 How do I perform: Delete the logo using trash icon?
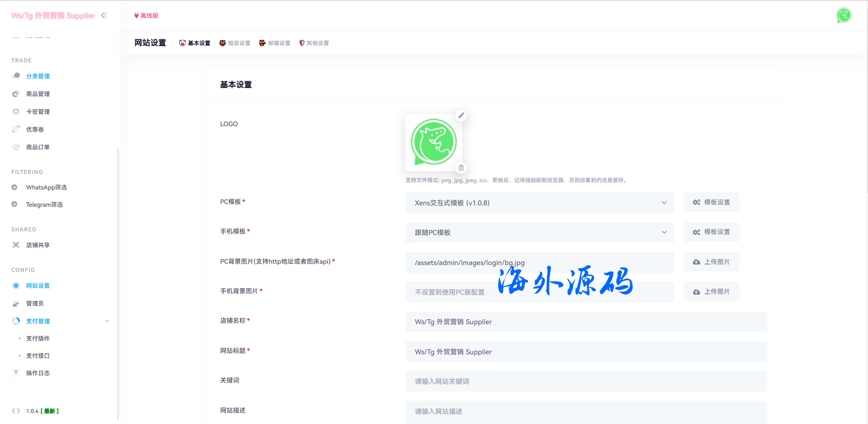click(x=461, y=168)
